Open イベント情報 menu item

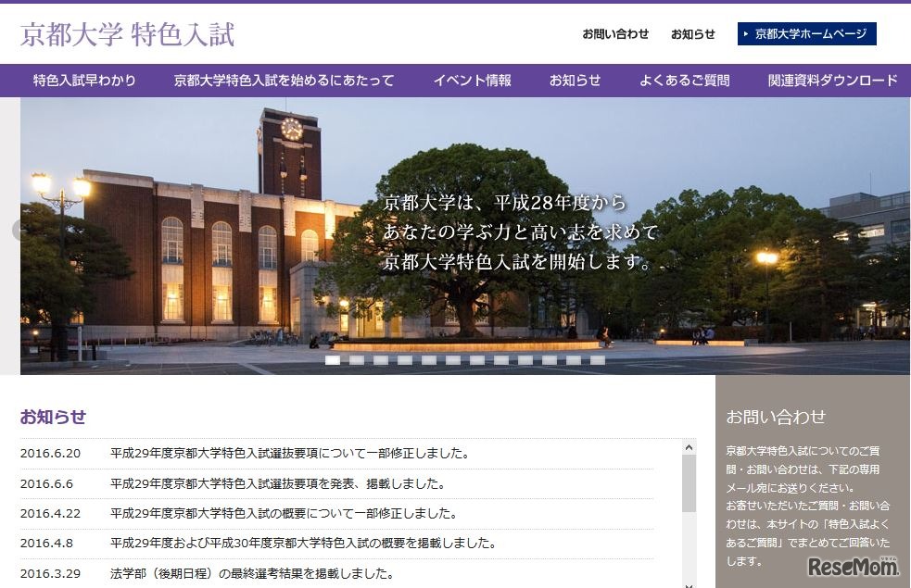[472, 81]
